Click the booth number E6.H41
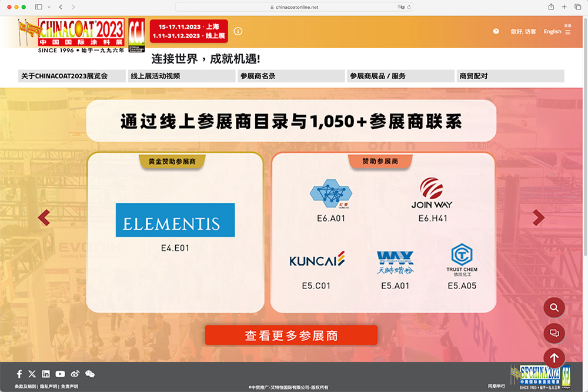The width and height of the screenshot is (588, 392). coord(433,219)
